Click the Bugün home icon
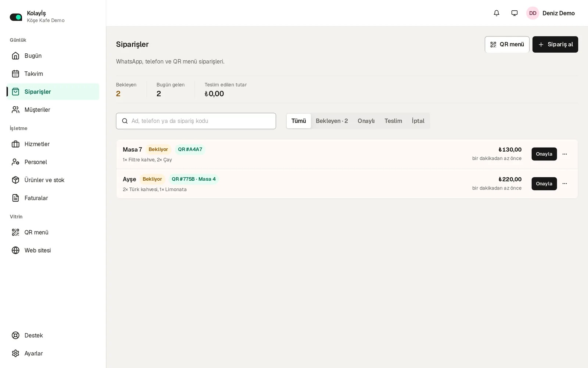The width and height of the screenshot is (588, 368). [15, 56]
